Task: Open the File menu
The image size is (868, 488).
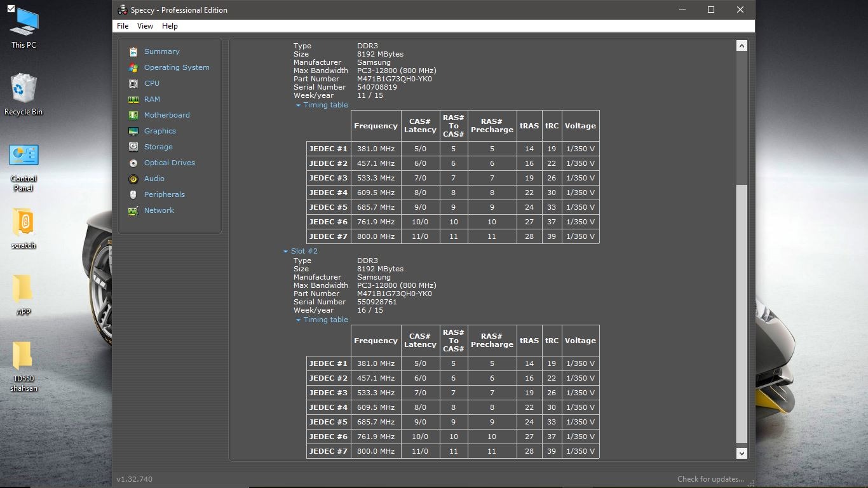Action: click(x=123, y=26)
